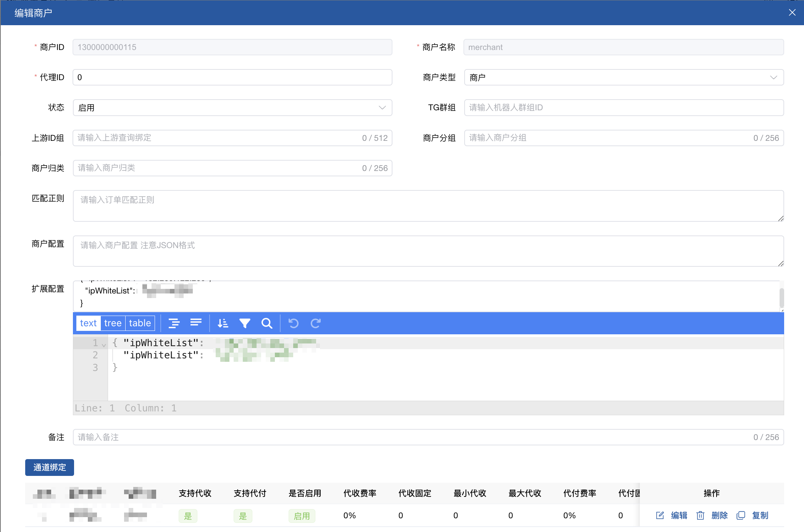Image resolution: width=804 pixels, height=532 pixels.
Task: Click the compact JSON icon in editor toolbar
Action: [x=196, y=323]
